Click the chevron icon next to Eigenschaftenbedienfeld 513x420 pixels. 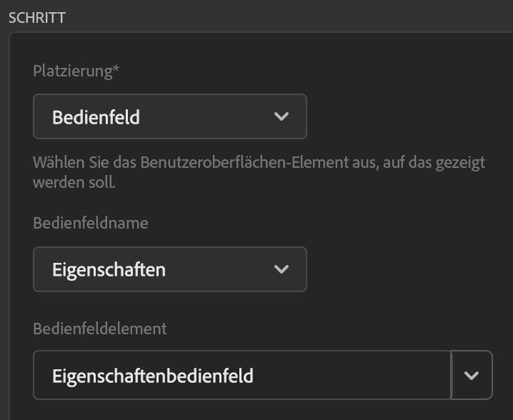472,375
